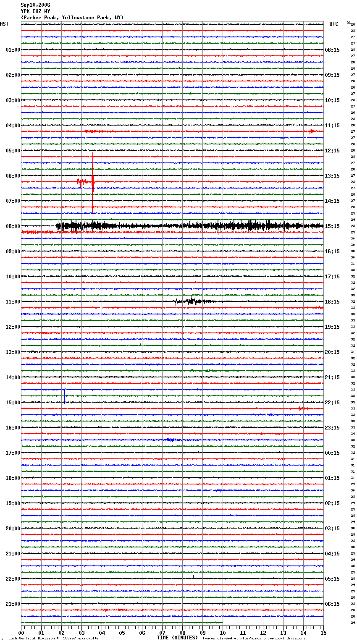Click the 23:15 UTC time label

pyautogui.click(x=332, y=428)
